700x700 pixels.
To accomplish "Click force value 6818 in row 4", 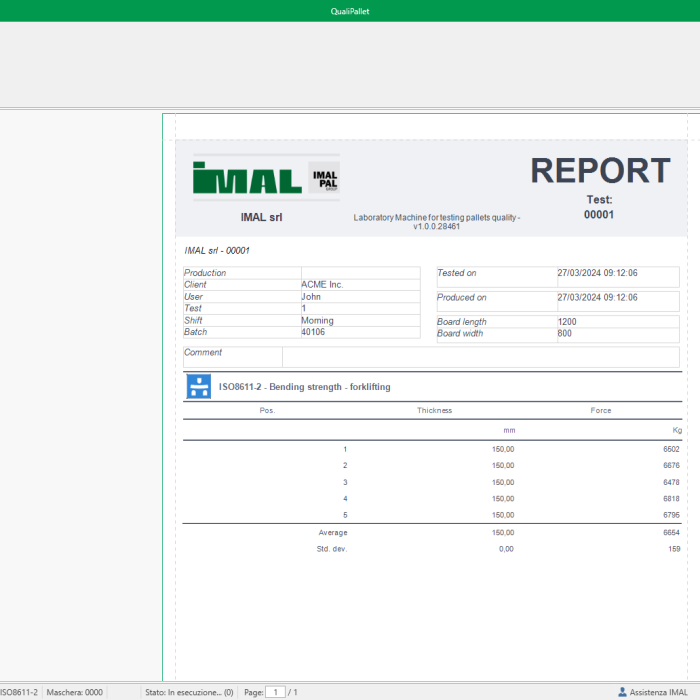I will click(671, 498).
